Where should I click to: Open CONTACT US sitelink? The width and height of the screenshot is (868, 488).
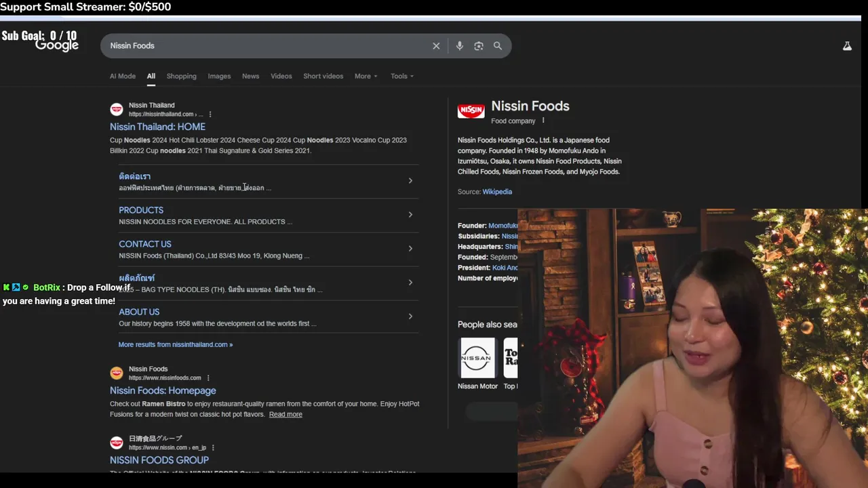coord(145,244)
